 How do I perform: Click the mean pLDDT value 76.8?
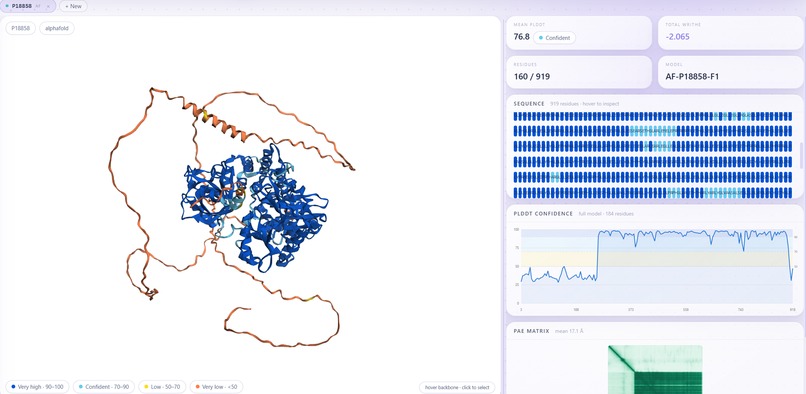pos(521,37)
